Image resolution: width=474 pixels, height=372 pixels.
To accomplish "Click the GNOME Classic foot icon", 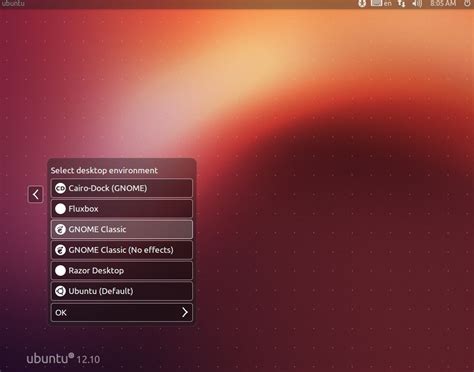I will pyautogui.click(x=60, y=229).
